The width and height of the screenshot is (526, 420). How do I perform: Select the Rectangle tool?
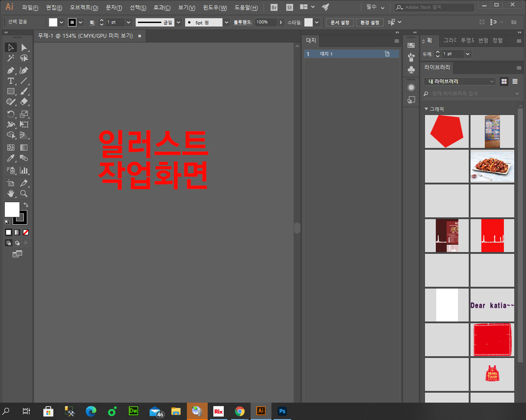11,91
